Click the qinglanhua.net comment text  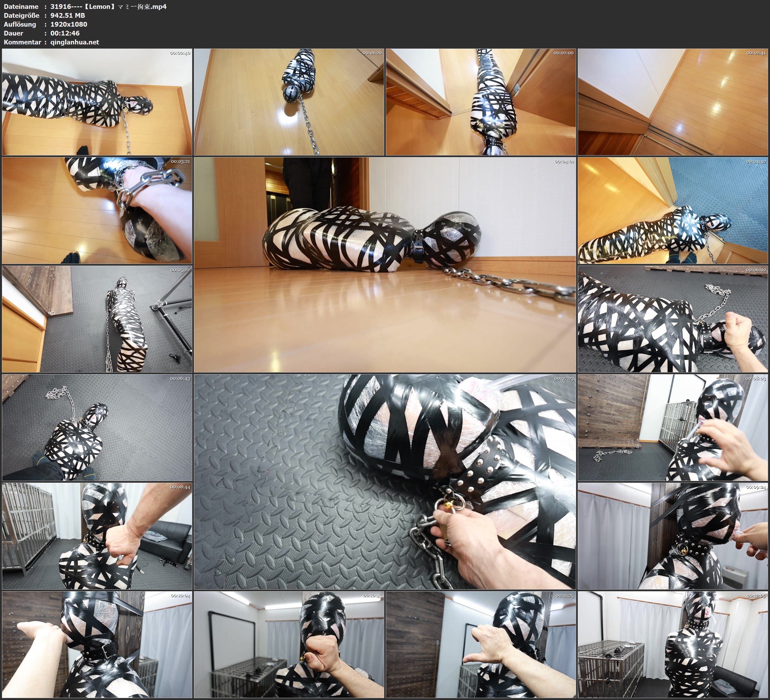(75, 42)
